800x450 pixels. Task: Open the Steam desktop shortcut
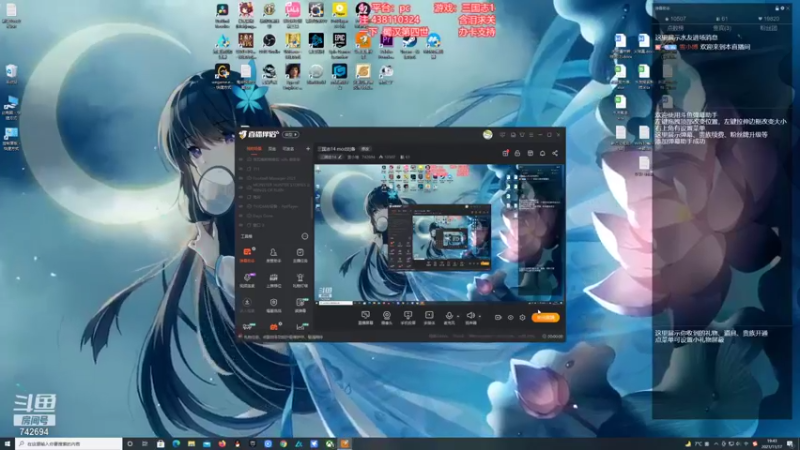tap(410, 45)
